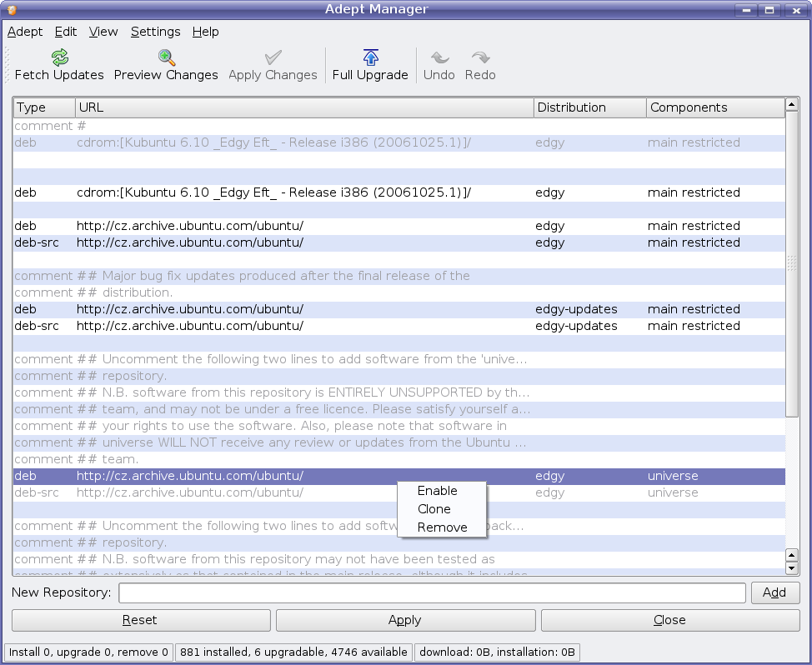Click the Add repository button
812x665 pixels.
775,592
